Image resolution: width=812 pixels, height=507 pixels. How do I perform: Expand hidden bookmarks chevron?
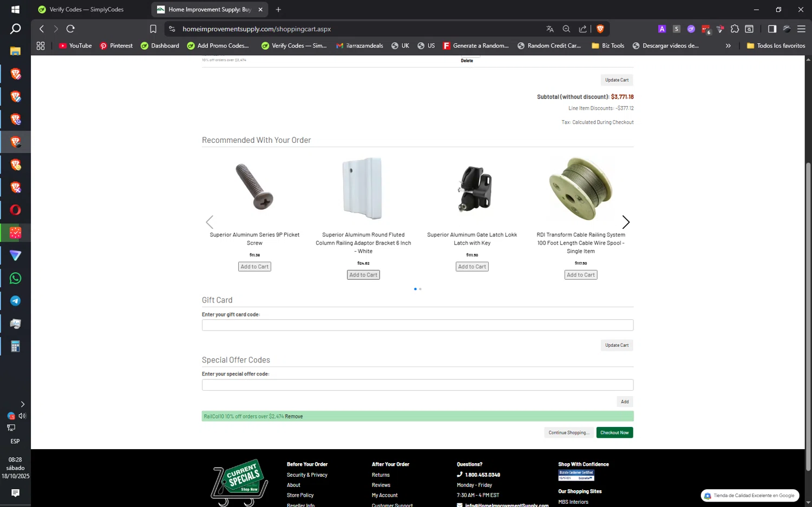[x=728, y=45]
